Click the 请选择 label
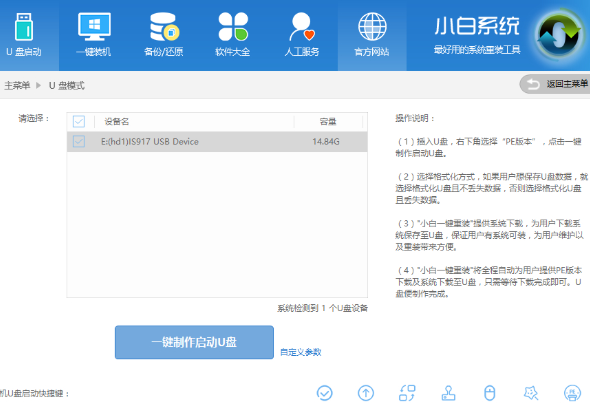 [x=34, y=119]
